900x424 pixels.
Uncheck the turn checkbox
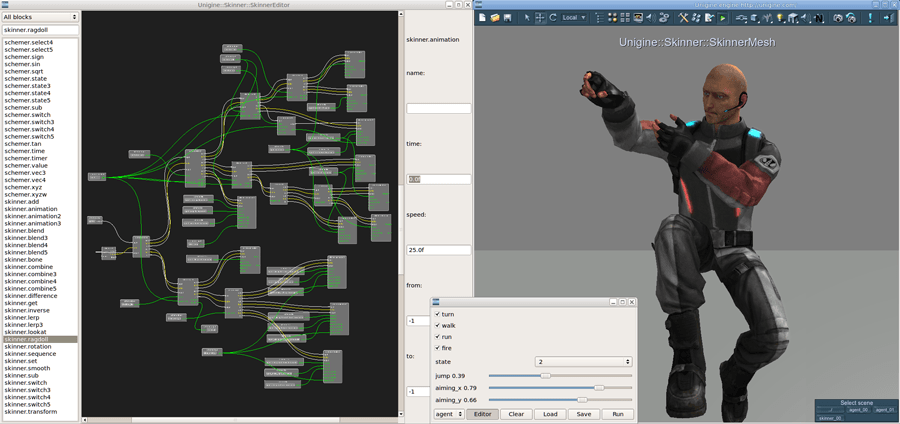tap(438, 314)
